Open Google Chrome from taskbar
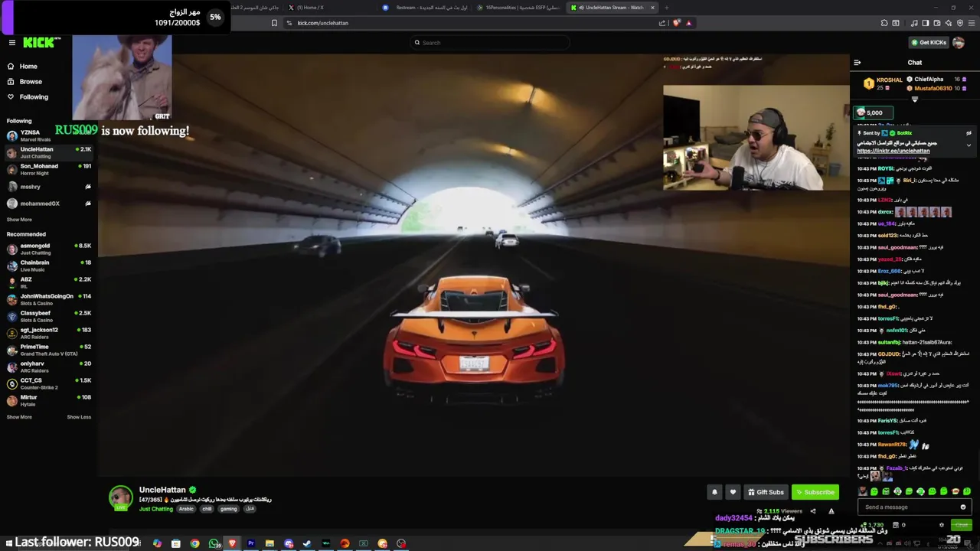980x551 pixels. point(194,543)
